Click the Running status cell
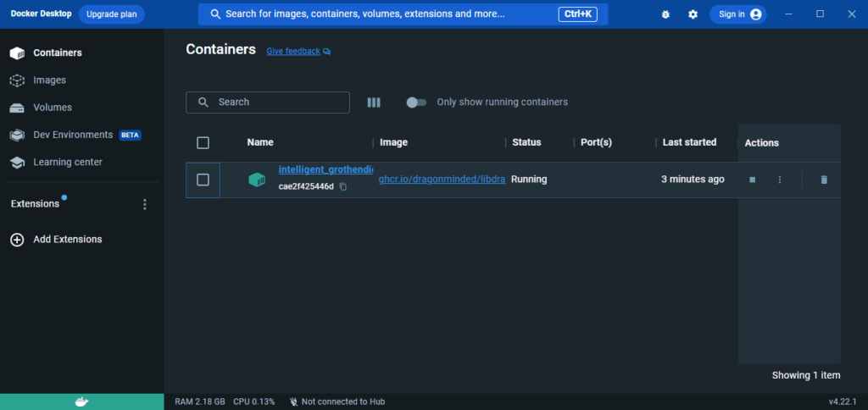Viewport: 868px width, 410px height. click(529, 180)
